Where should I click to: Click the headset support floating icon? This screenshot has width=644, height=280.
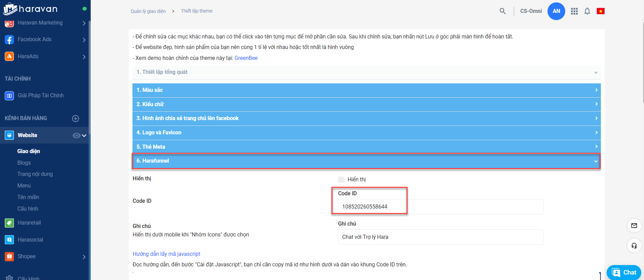click(634, 246)
